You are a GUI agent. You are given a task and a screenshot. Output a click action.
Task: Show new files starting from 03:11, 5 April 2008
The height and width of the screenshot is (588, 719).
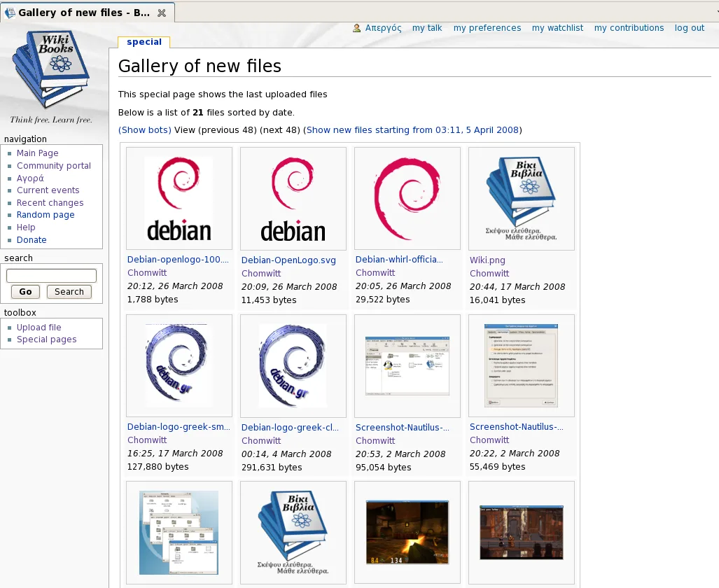(x=412, y=129)
